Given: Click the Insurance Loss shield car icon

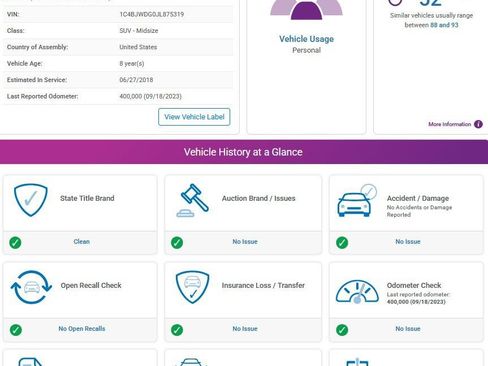Looking at the screenshot, I should [x=192, y=287].
